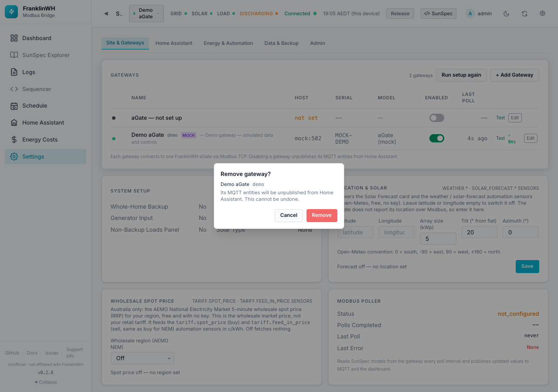Click the Home Assistant house icon
558x392 pixels.
(14, 122)
